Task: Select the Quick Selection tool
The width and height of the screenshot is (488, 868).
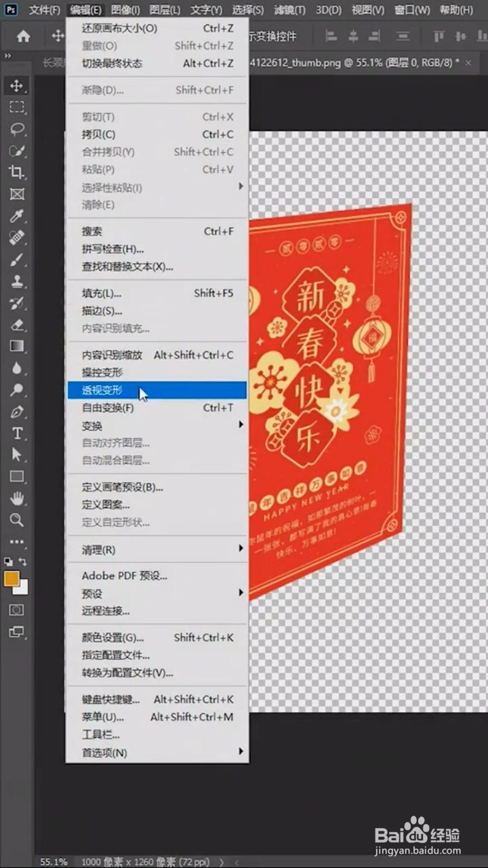Action: (x=17, y=151)
